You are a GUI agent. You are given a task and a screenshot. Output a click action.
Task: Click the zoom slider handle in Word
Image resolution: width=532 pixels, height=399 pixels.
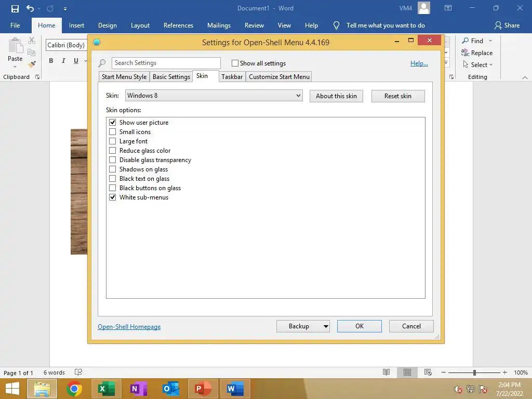pos(474,373)
